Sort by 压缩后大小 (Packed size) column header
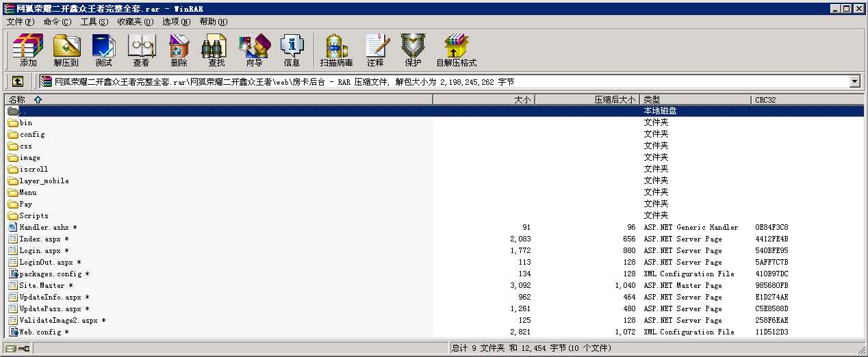This screenshot has height=357, width=868. tap(587, 100)
